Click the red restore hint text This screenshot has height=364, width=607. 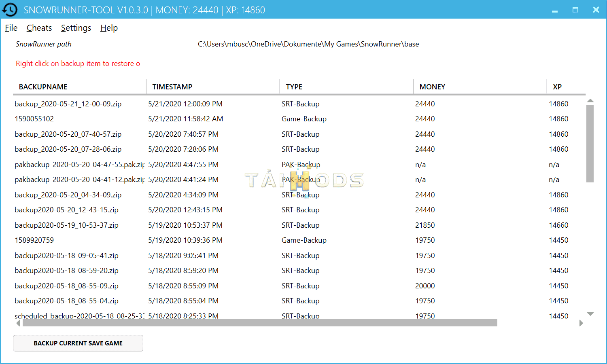[78, 63]
